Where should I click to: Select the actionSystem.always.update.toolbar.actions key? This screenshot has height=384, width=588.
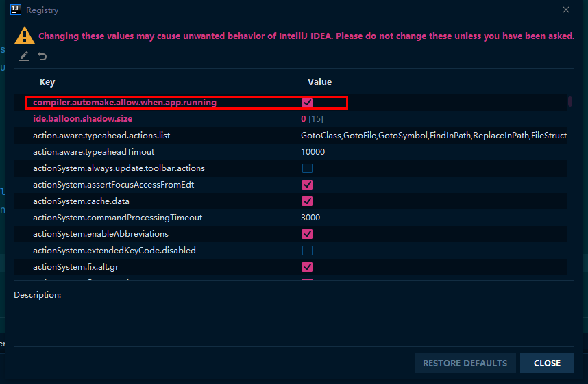tap(119, 168)
